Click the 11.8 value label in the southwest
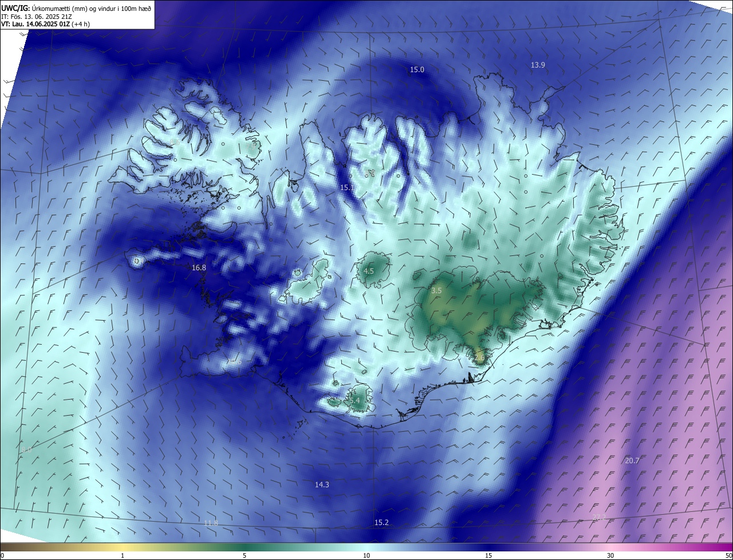 pos(211,523)
